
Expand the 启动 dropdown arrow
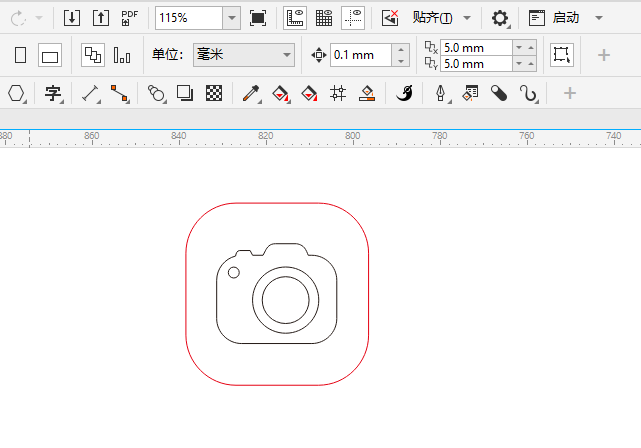click(599, 18)
